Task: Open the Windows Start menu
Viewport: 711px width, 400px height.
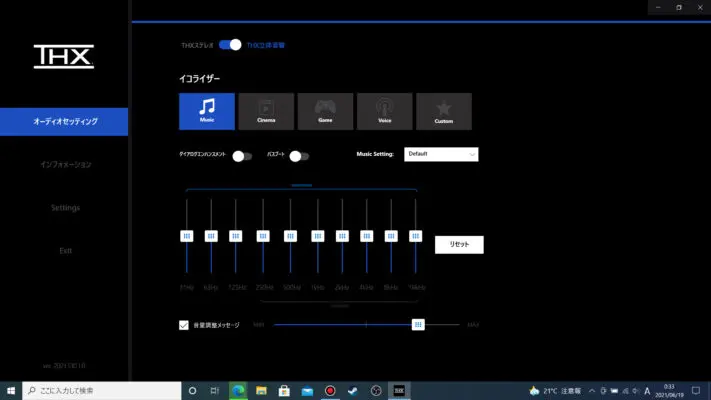Action: [11, 390]
